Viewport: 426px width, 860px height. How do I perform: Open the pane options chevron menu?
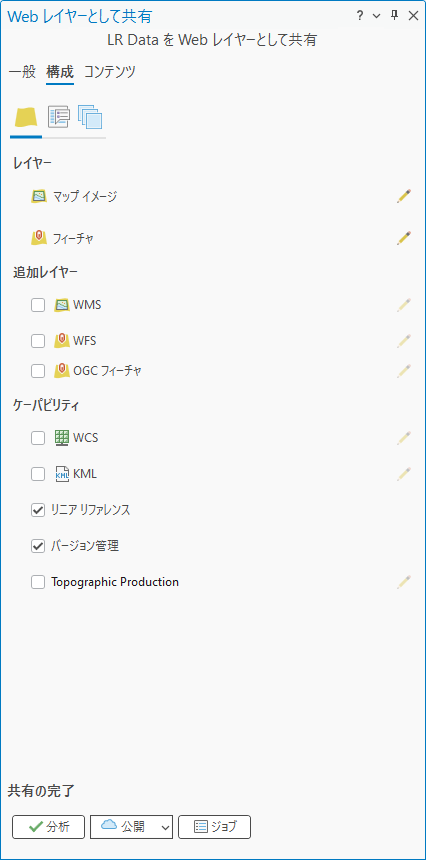pos(376,16)
